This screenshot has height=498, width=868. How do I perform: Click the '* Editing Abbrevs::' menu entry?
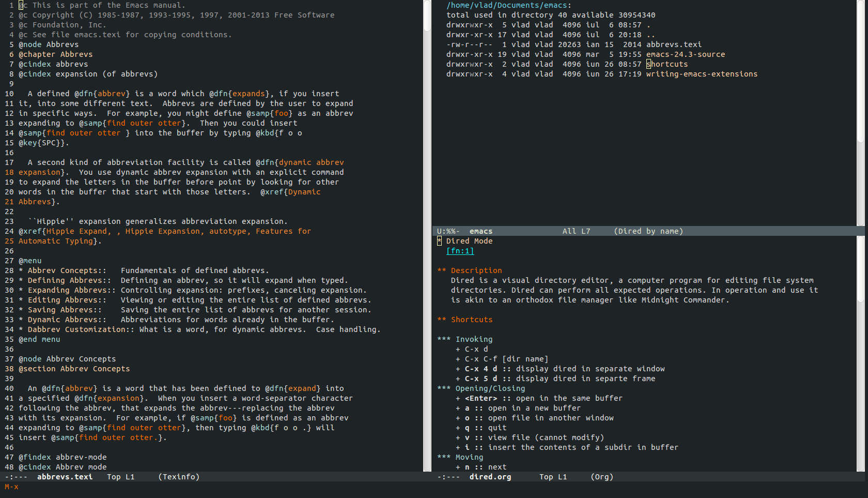pyautogui.click(x=63, y=300)
